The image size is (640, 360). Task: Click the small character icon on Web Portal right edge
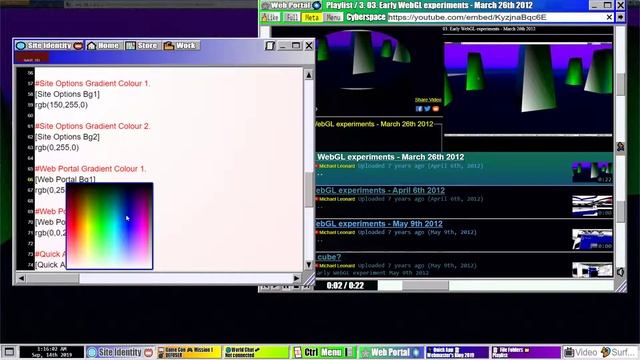click(x=620, y=147)
